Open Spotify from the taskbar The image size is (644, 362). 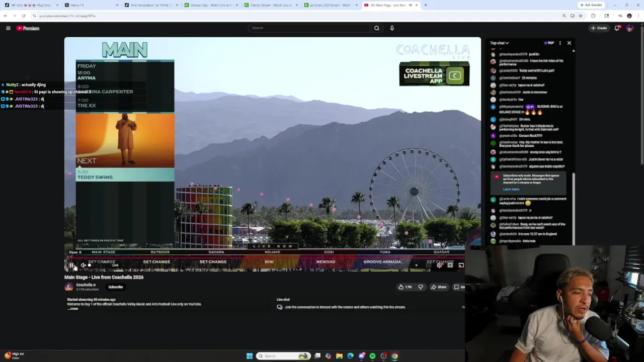coord(372,356)
